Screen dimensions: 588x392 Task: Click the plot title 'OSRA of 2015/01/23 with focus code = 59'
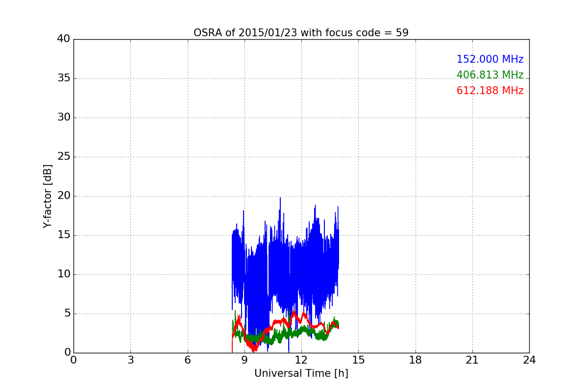(x=301, y=33)
